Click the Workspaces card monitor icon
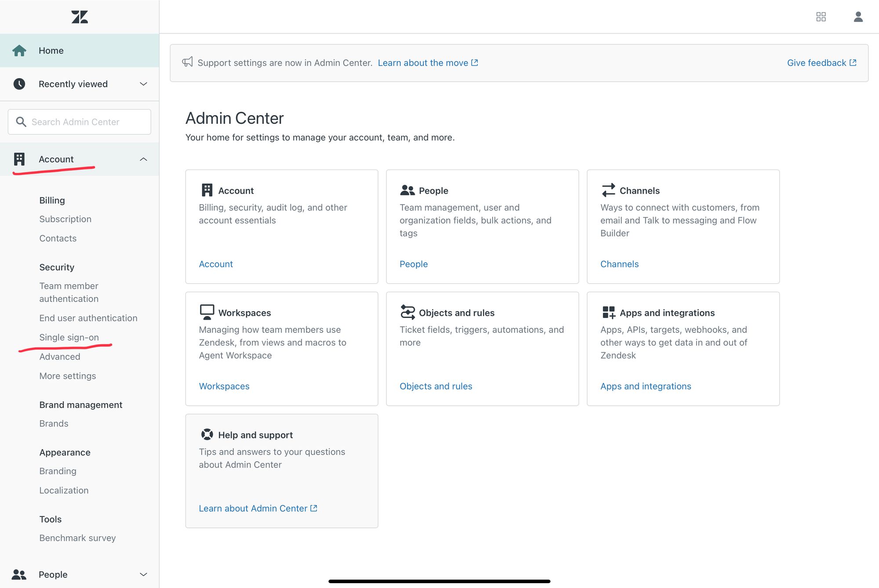Image resolution: width=879 pixels, height=588 pixels. 207,312
